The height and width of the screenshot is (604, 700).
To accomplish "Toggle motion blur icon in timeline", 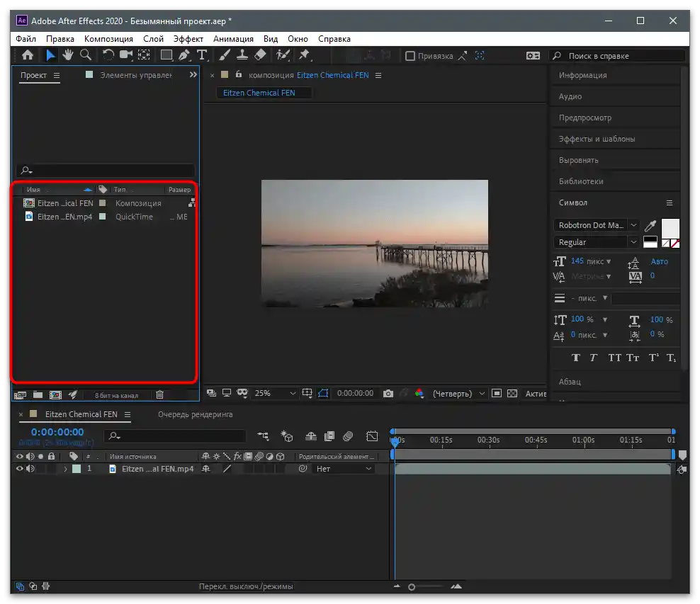I will 348,435.
